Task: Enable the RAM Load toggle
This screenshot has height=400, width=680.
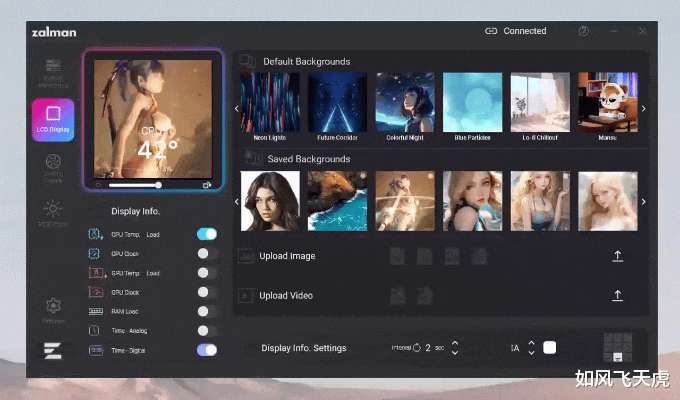Action: point(207,311)
